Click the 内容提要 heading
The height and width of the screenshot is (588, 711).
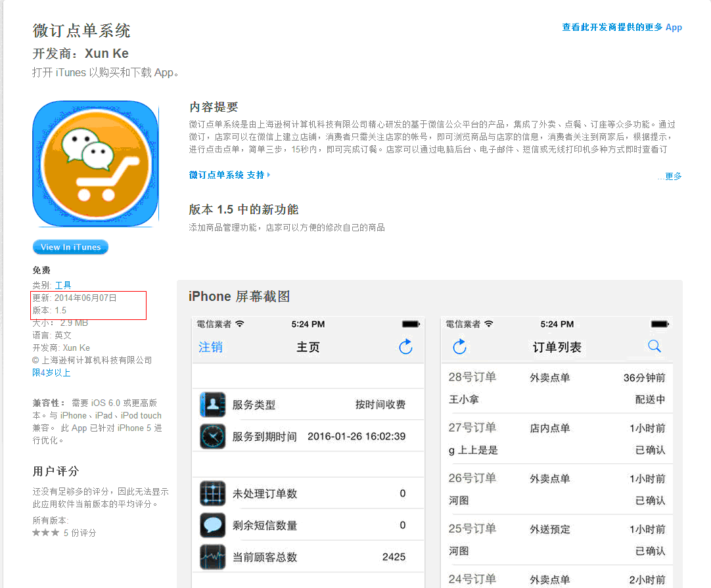point(214,107)
